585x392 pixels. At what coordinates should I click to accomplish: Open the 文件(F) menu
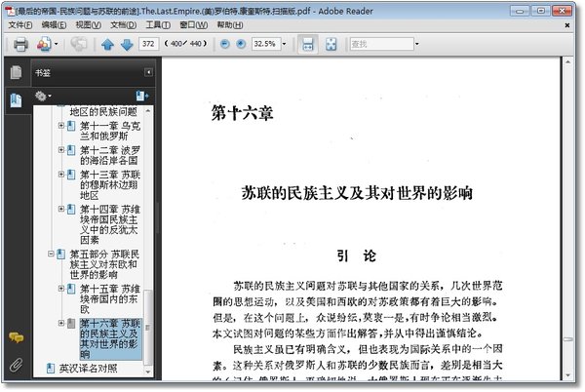[x=20, y=25]
